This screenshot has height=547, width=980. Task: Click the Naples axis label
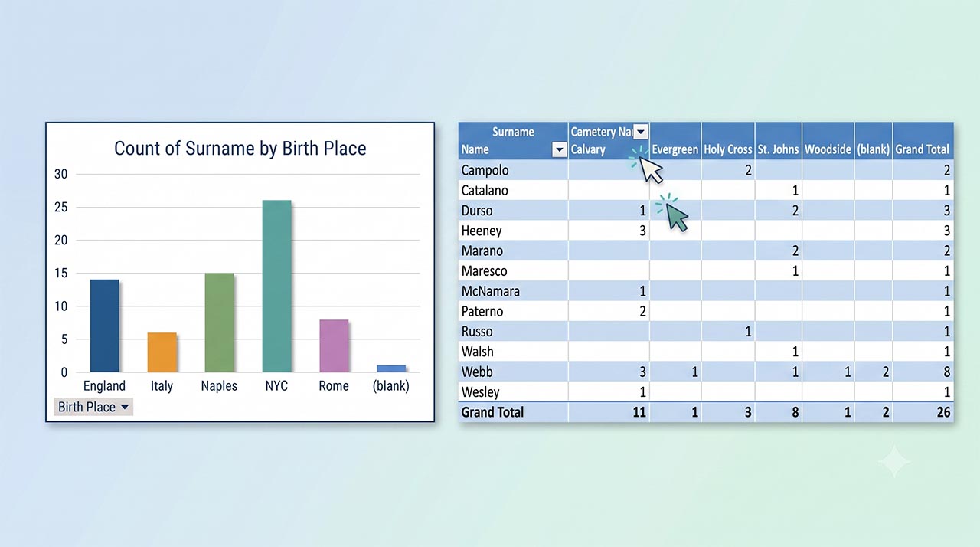(219, 386)
